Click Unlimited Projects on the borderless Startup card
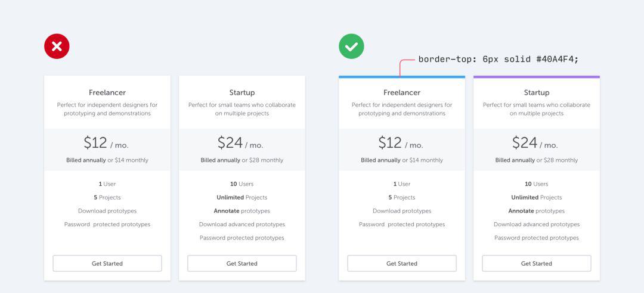This screenshot has width=644, height=293. click(x=242, y=197)
